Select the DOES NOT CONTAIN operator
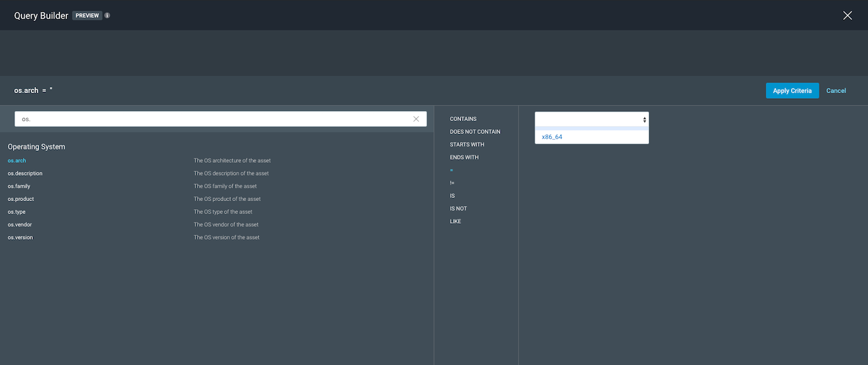868x365 pixels. tap(475, 132)
